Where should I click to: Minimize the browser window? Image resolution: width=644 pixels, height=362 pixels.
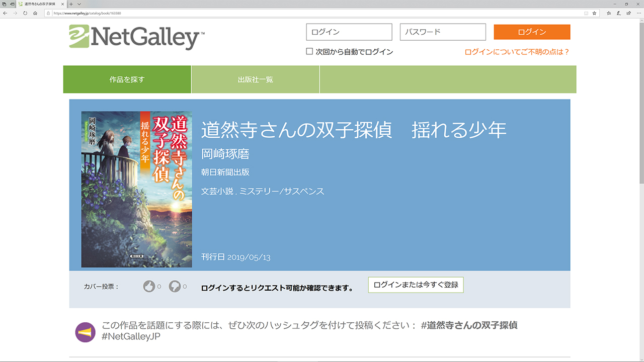tap(614, 4)
